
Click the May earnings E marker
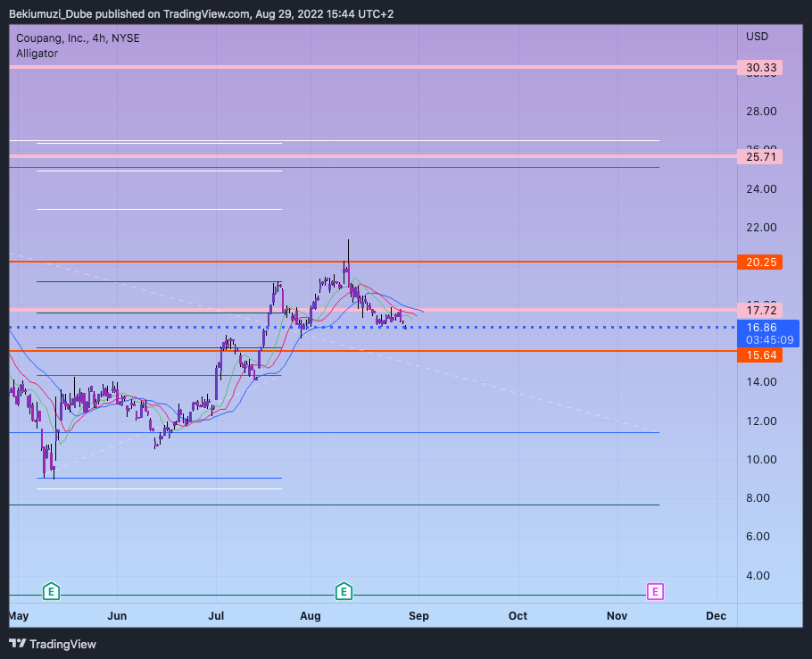click(51, 591)
